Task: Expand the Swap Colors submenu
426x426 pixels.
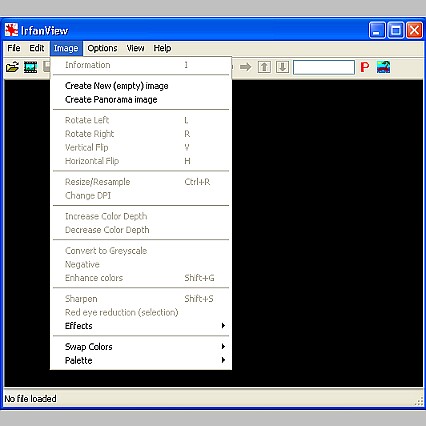Action: pos(141,346)
